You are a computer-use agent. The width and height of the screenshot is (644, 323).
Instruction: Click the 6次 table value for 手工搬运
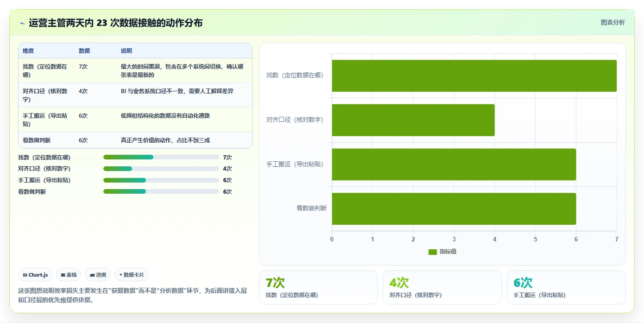click(83, 116)
